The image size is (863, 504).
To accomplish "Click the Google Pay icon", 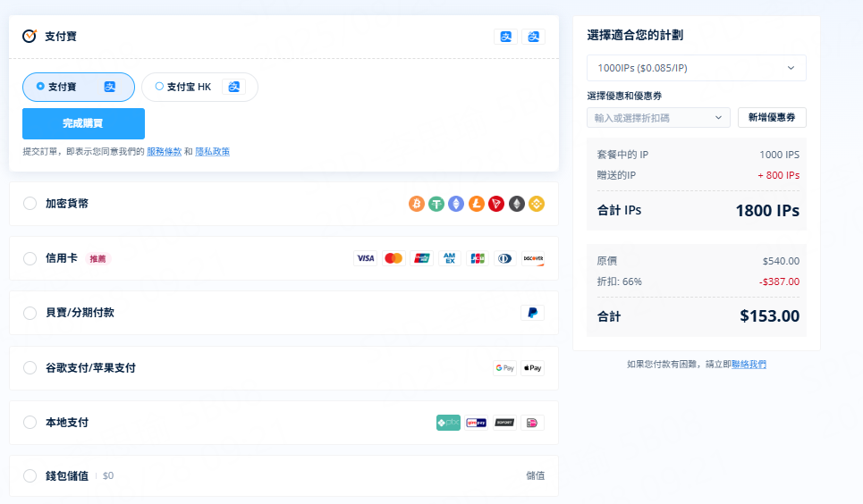I will coord(504,367).
